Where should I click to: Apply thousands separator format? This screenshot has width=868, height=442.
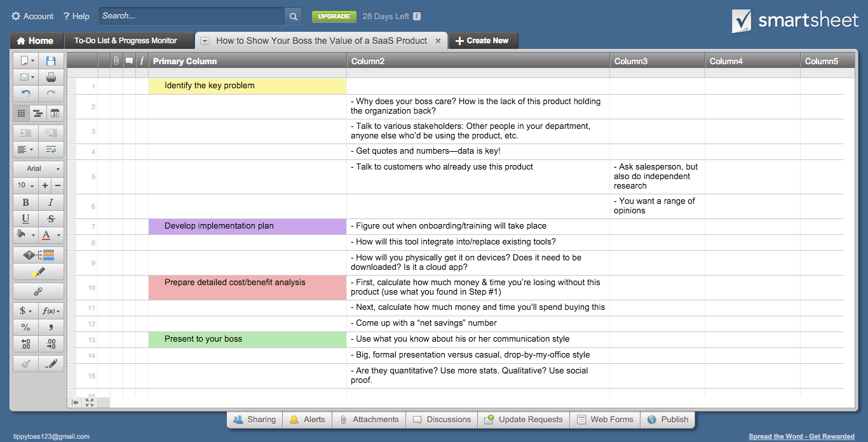[51, 328]
